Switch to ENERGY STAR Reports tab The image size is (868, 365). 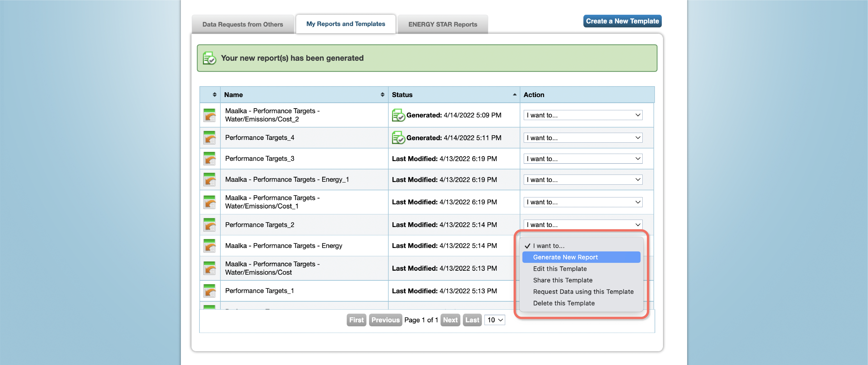tap(443, 24)
